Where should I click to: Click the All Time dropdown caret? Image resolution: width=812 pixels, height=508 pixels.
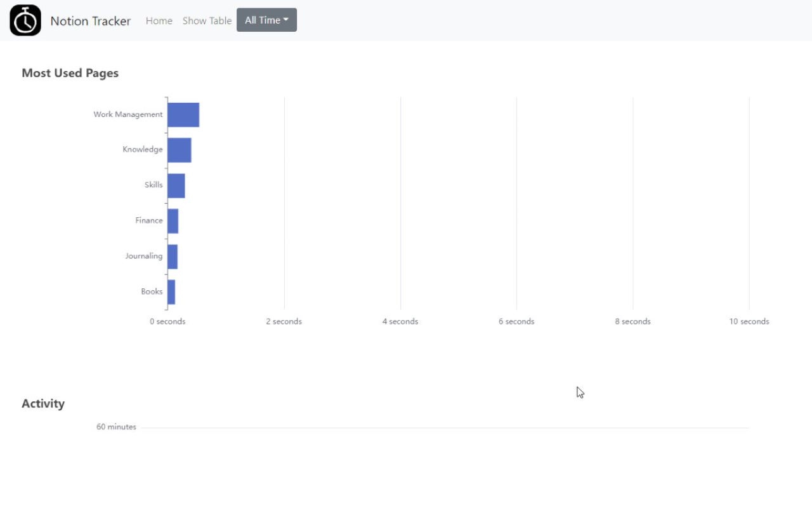tap(285, 20)
